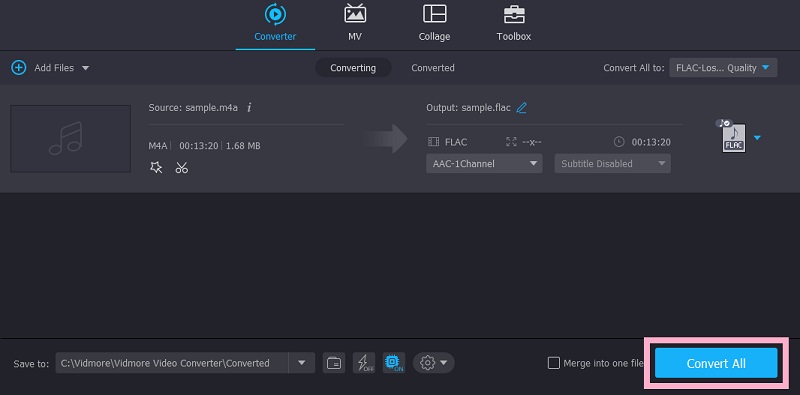This screenshot has width=800, height=395.
Task: Click the FLAC film strip icon
Action: pyautogui.click(x=433, y=142)
